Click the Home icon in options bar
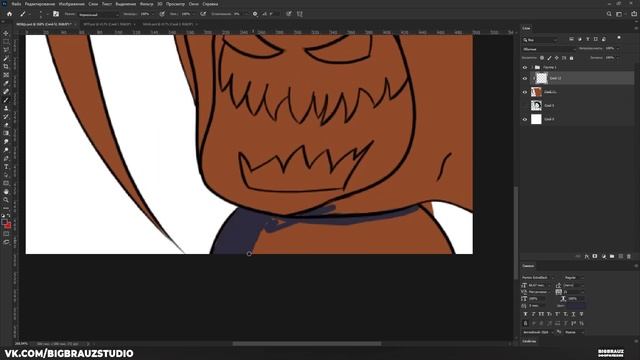The image size is (640, 360). (9, 14)
